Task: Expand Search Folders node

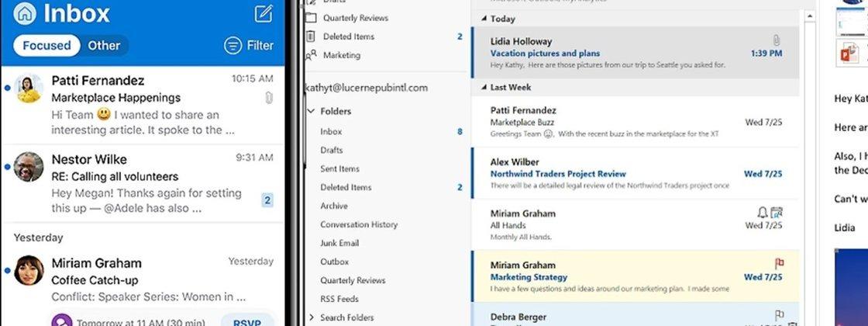Action: [311, 317]
